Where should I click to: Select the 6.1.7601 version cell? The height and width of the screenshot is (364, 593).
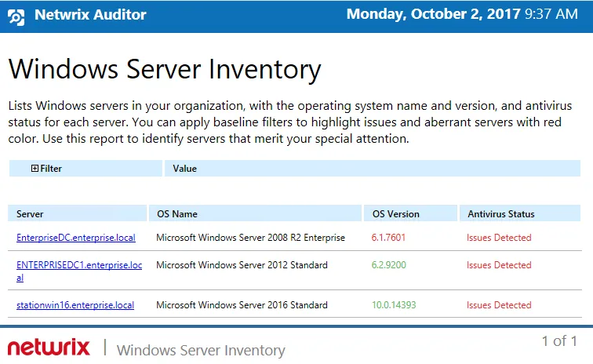point(388,238)
